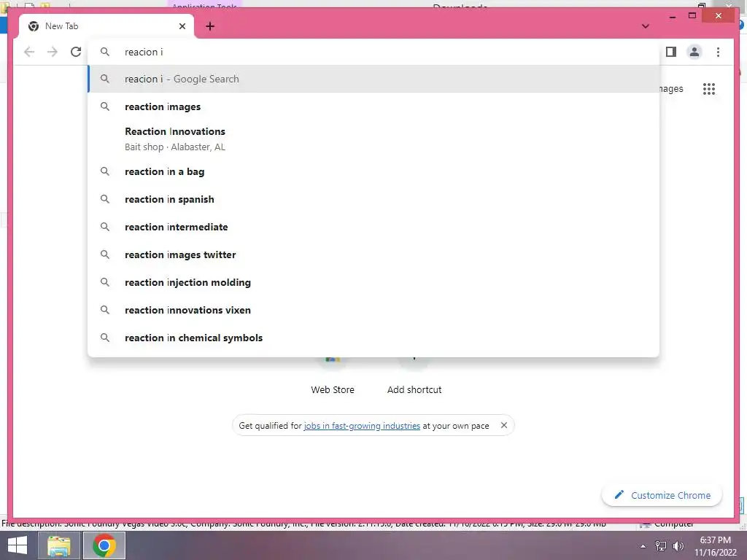Go back using the back arrow
This screenshot has height=560, width=747.
[29, 52]
